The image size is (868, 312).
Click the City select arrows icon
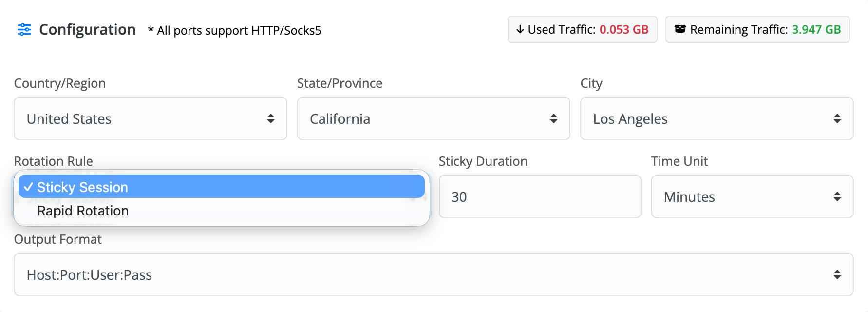coord(837,118)
